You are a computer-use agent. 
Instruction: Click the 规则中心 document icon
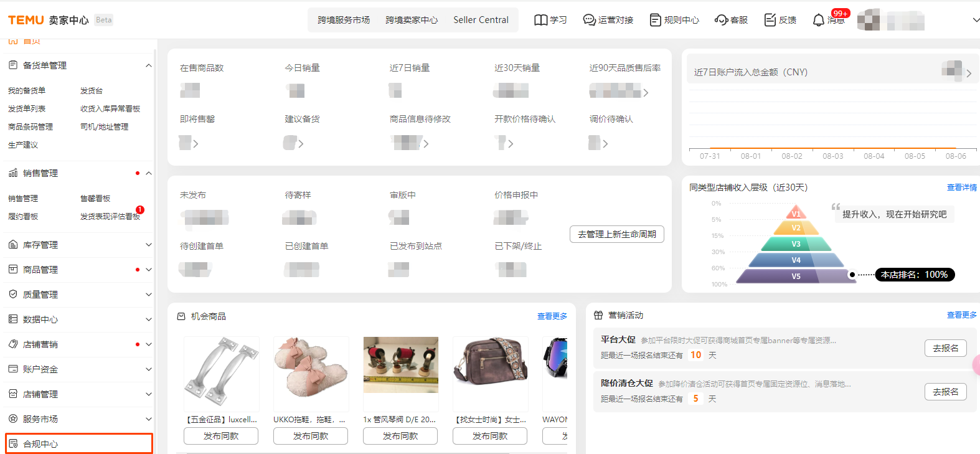coord(655,20)
